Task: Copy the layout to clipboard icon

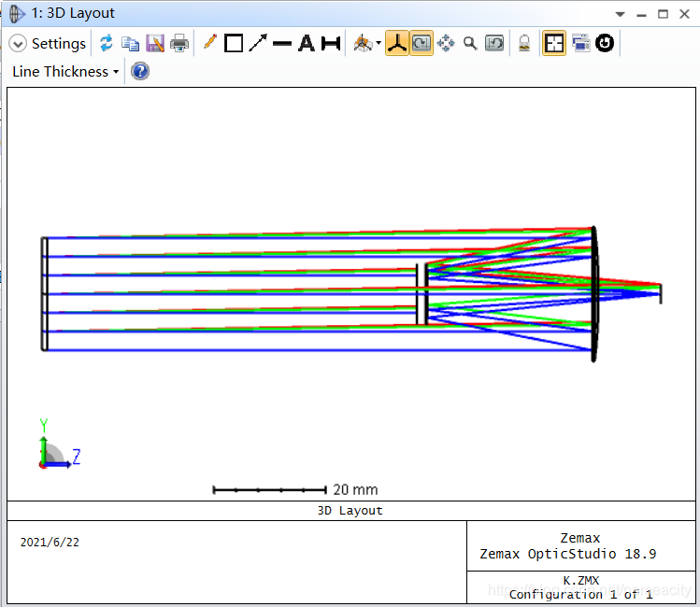Action: [130, 43]
